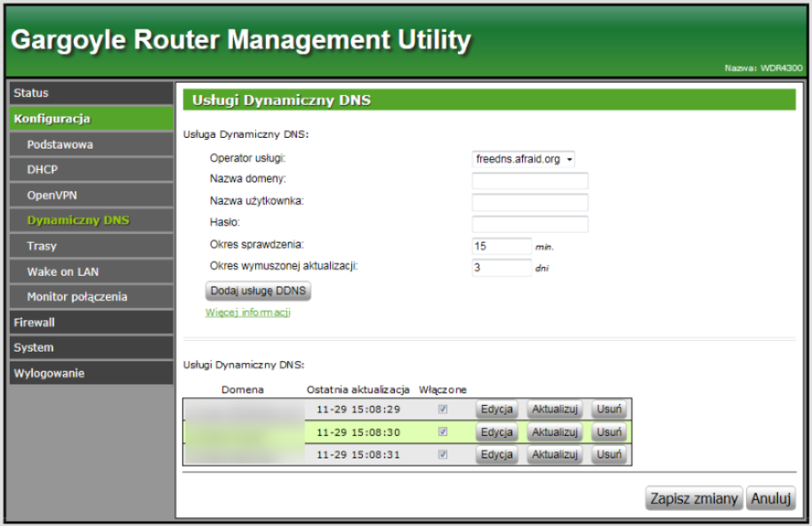Screen dimensions: 812x526
Task: Uncheck the third row Włączone checkbox
Action: (443, 454)
